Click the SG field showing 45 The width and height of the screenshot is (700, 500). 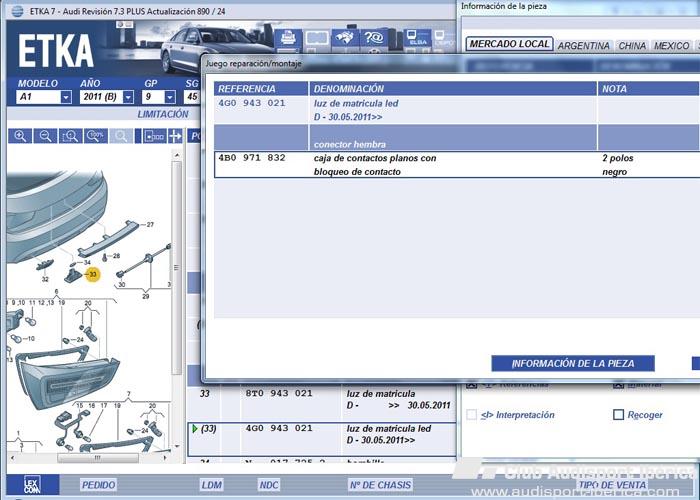click(192, 97)
